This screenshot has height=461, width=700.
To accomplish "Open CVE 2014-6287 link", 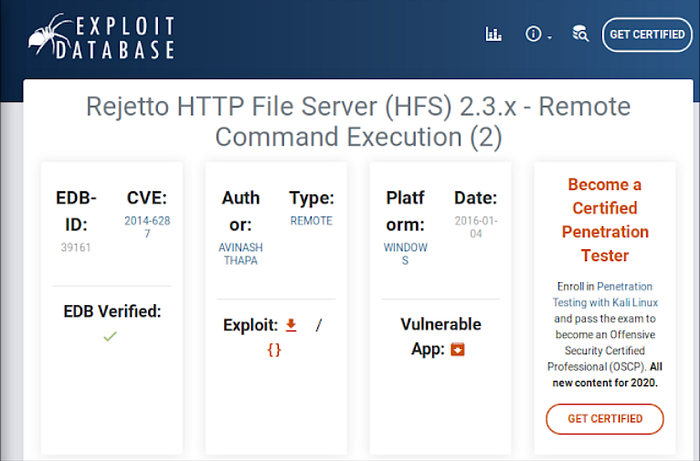I will 147,227.
